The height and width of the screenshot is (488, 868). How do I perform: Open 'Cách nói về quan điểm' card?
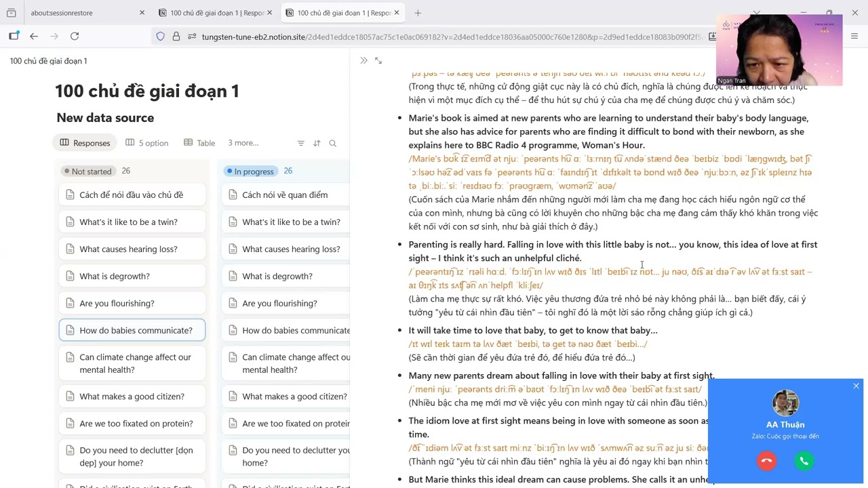tap(285, 195)
